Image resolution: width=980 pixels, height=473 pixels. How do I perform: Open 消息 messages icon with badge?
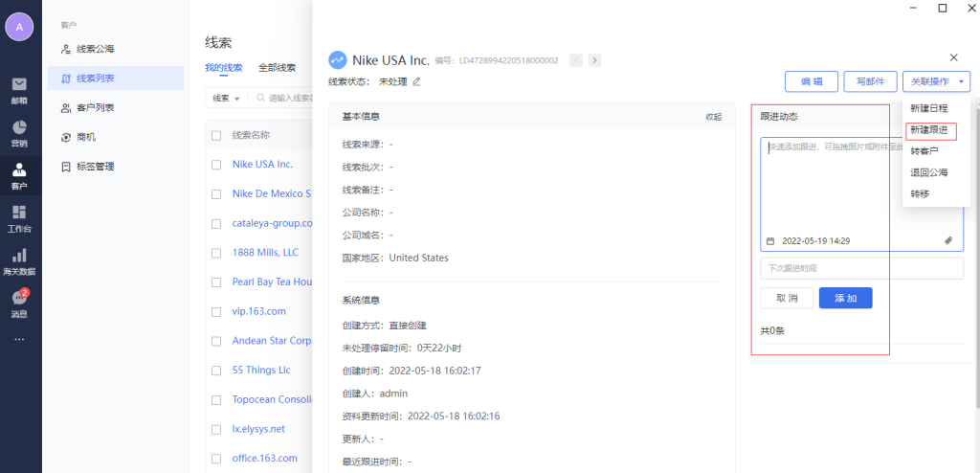(x=19, y=304)
